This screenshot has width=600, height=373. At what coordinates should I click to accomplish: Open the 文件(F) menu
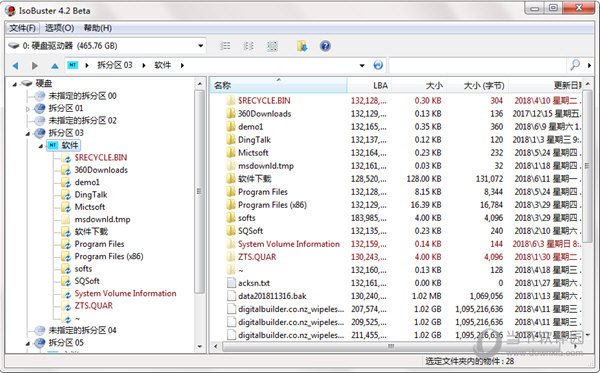[22, 28]
